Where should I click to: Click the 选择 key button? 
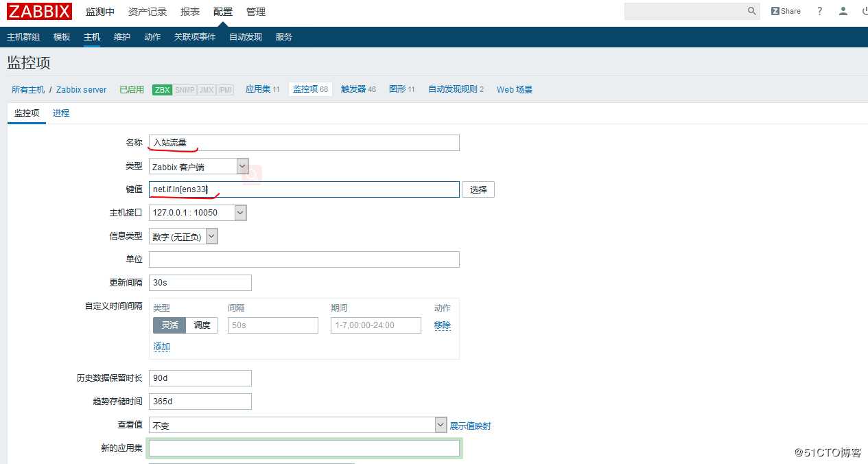click(478, 189)
